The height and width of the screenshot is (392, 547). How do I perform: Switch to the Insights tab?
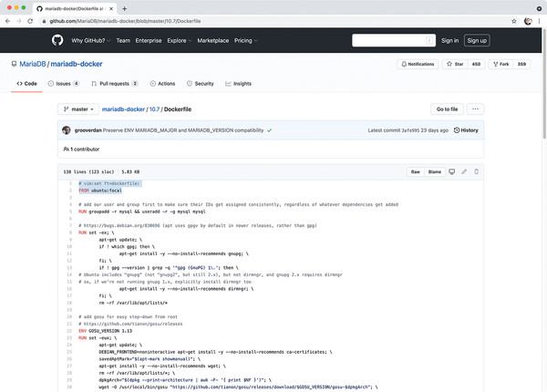(x=238, y=84)
